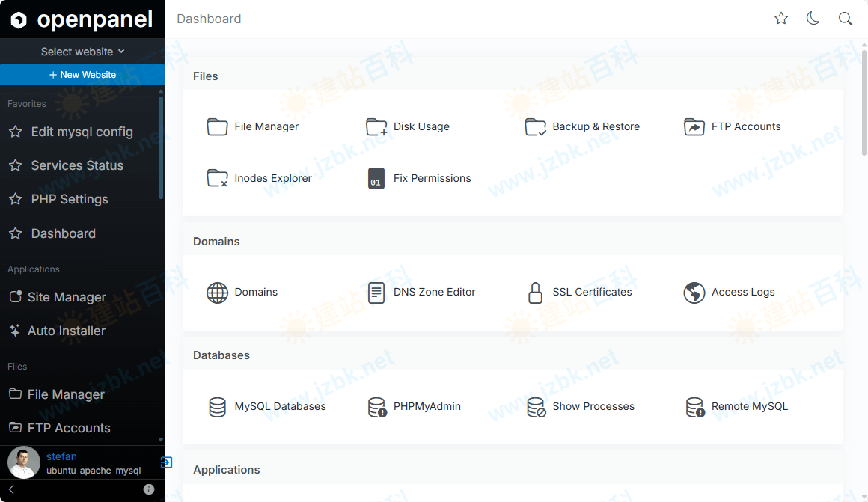Toggle dark mode with the moon icon
This screenshot has width=868, height=502.
point(813,18)
